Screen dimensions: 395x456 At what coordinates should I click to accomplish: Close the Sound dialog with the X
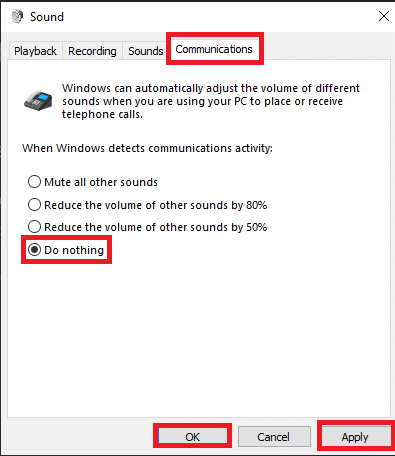coord(384,16)
